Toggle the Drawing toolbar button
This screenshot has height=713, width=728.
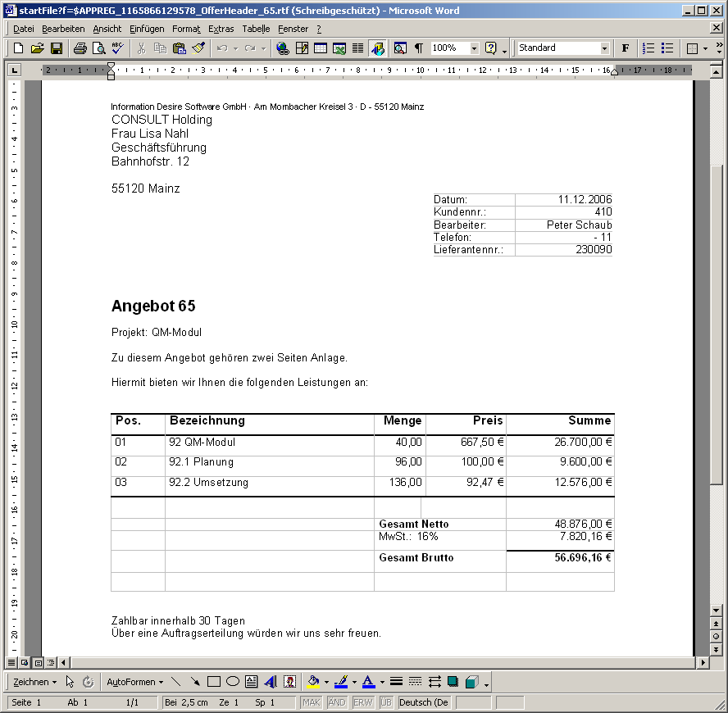[377, 48]
